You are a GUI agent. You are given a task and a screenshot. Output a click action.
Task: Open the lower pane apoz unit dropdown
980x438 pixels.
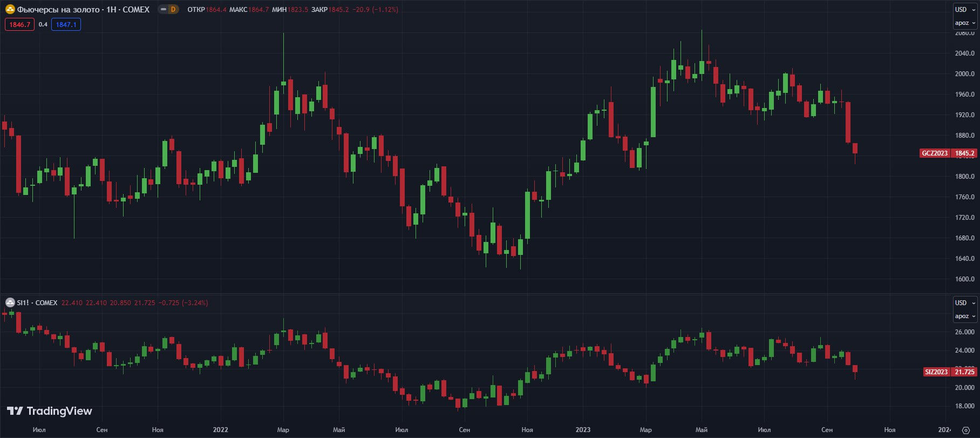pyautogui.click(x=965, y=316)
